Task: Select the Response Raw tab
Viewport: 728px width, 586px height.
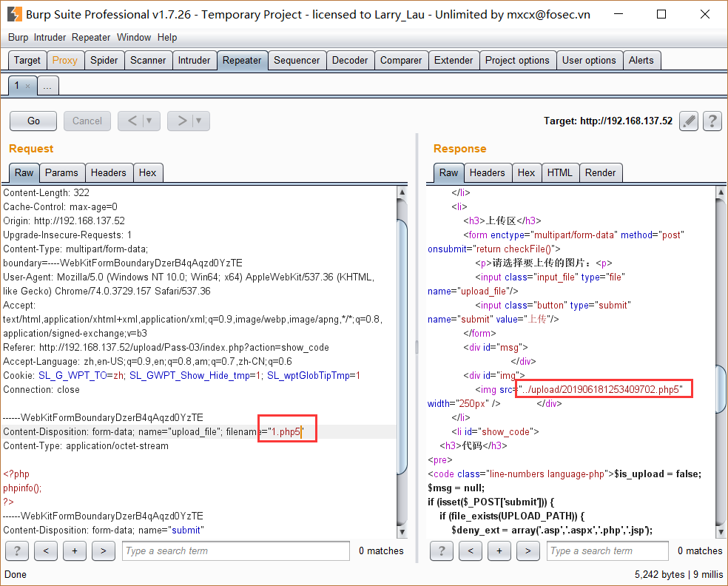Action: (449, 172)
